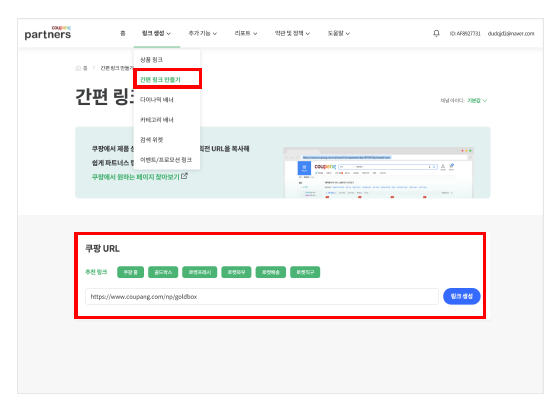
Task: Click the 로켓프레시 recommended link chip
Action: 200,272
